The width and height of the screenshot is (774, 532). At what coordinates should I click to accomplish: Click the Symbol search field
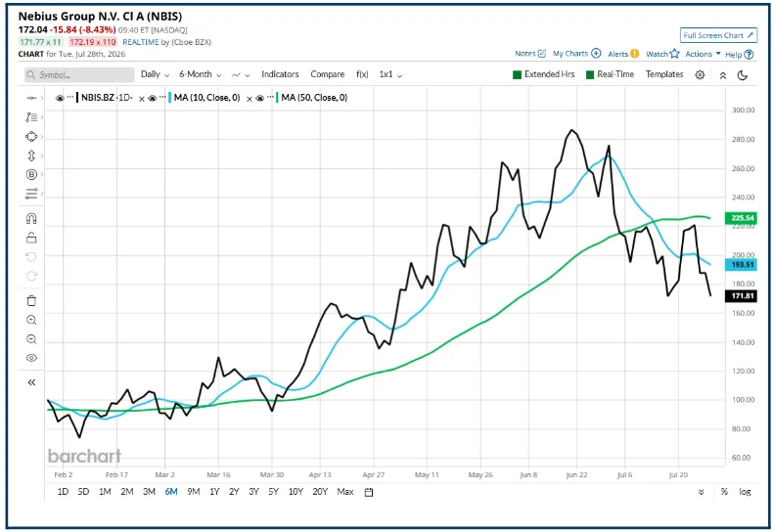[x=79, y=75]
